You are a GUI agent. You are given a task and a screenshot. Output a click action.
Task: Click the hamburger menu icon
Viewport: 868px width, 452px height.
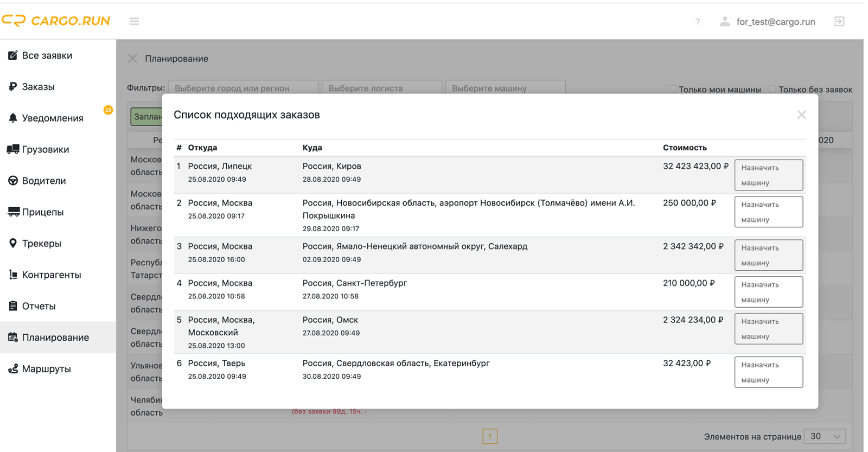134,21
